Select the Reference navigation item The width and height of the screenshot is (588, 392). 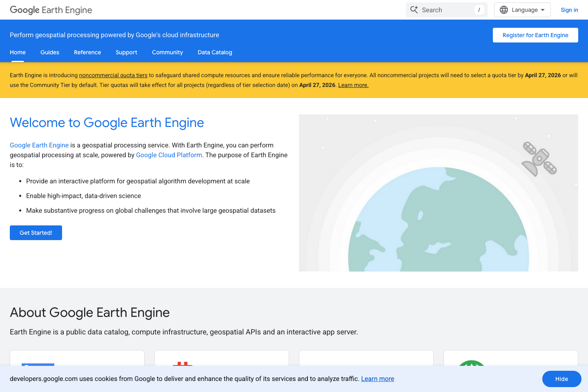point(87,52)
